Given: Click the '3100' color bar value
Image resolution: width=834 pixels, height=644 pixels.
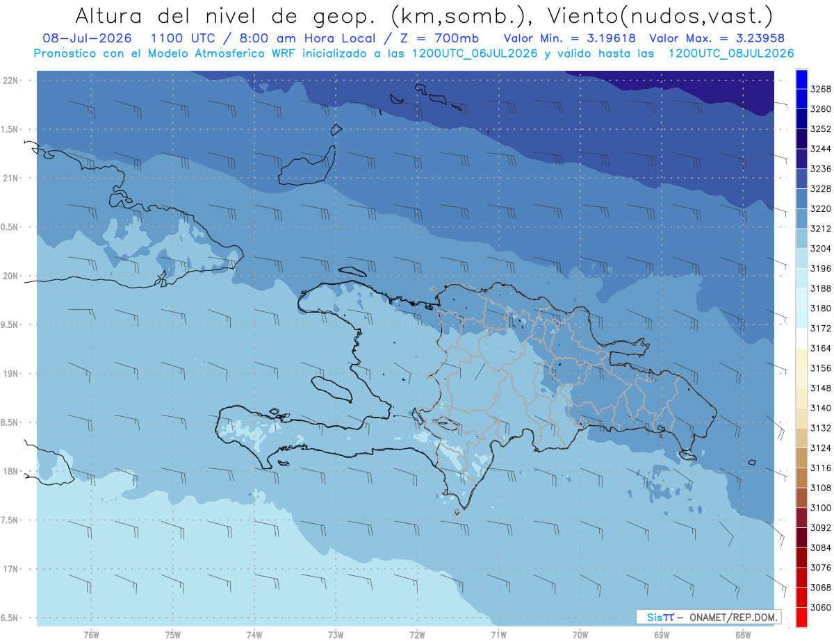Looking at the screenshot, I should [821, 508].
